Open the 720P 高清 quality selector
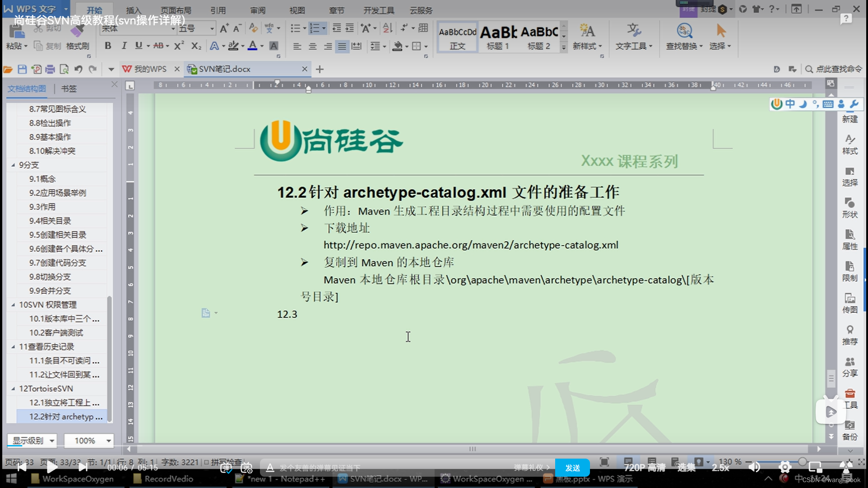Screen dimensions: 868x488 [x=645, y=468]
